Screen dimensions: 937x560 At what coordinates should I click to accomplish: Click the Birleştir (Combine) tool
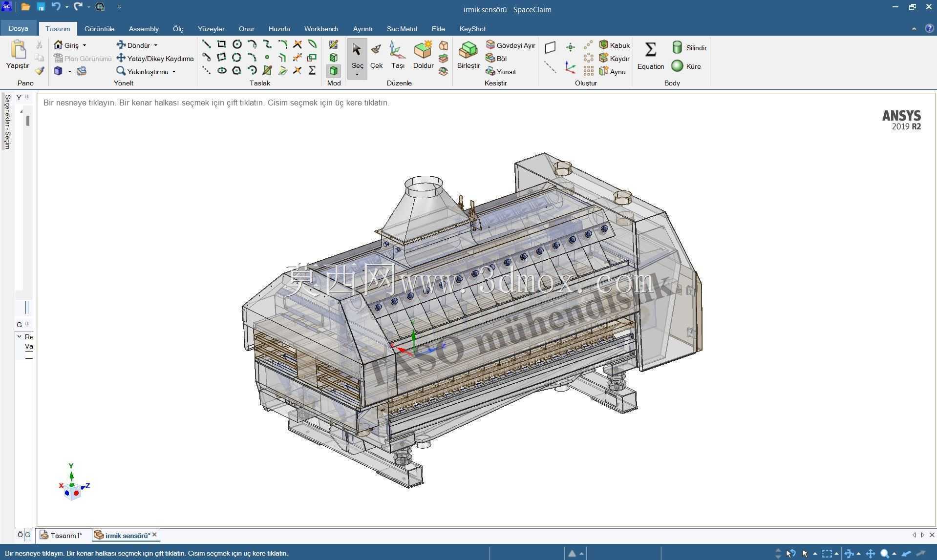tap(468, 55)
